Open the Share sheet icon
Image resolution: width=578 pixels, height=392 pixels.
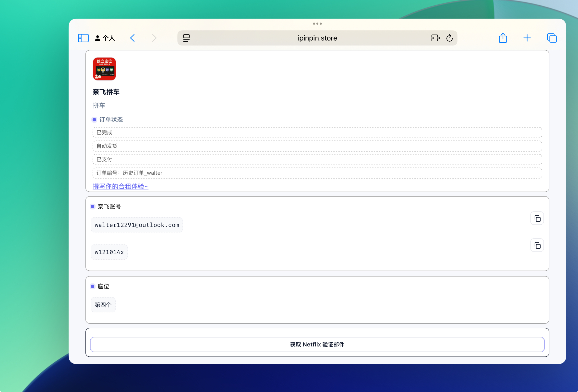(503, 38)
